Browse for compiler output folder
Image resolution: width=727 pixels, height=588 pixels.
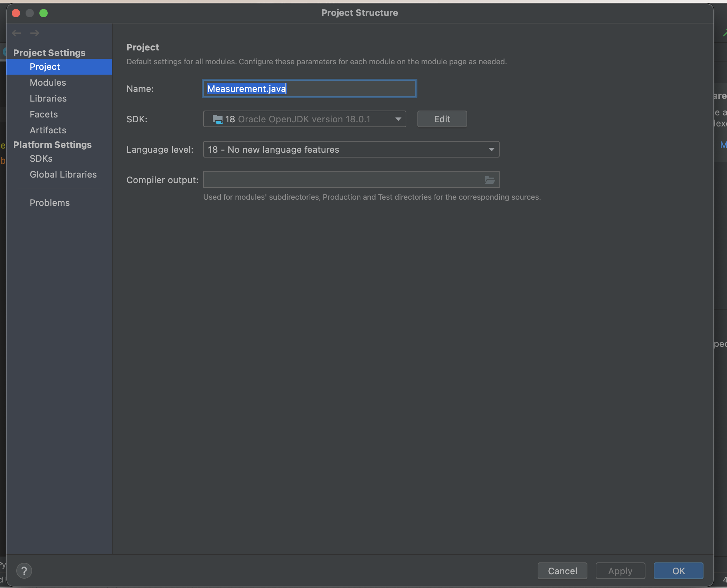coord(490,180)
